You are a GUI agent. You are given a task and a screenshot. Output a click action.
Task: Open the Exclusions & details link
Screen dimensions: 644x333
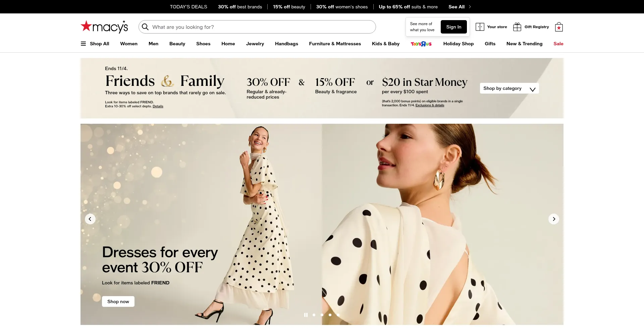point(430,105)
